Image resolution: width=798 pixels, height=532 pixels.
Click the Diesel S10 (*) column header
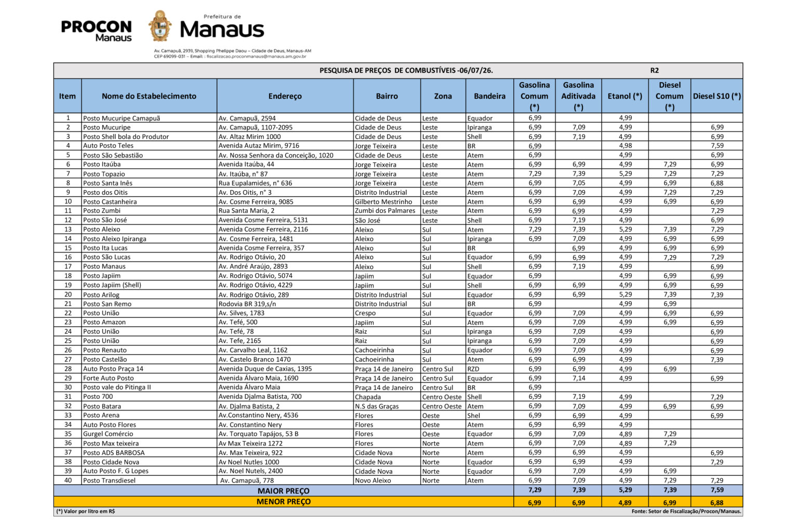[717, 96]
